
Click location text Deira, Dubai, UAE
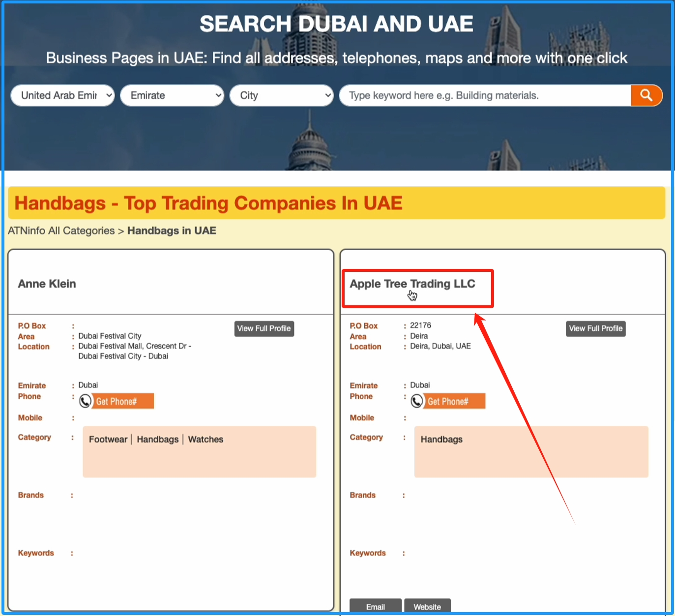440,346
